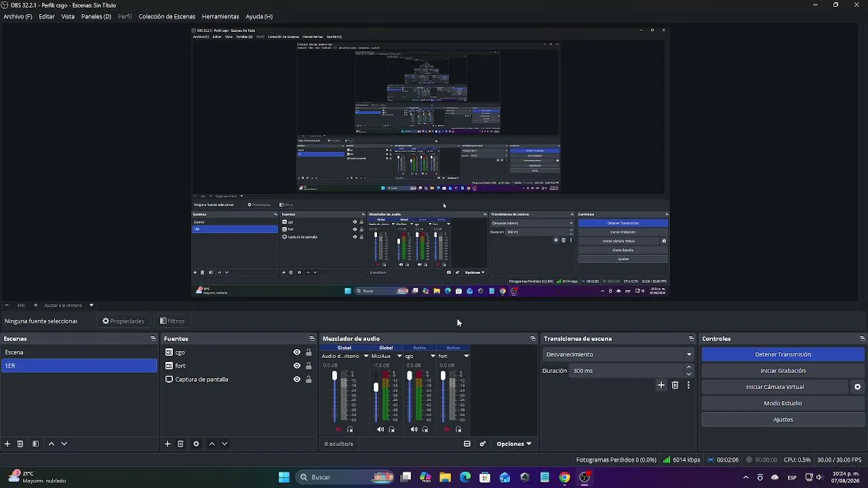The width and height of the screenshot is (868, 488).
Task: Open Microsoft Edge from the taskbar
Action: tap(465, 477)
